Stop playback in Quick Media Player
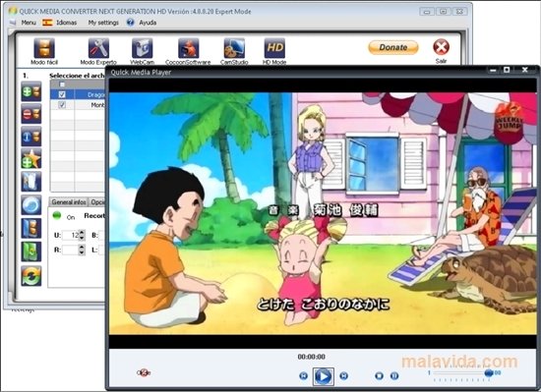This screenshot has height=392, width=541. click(379, 376)
